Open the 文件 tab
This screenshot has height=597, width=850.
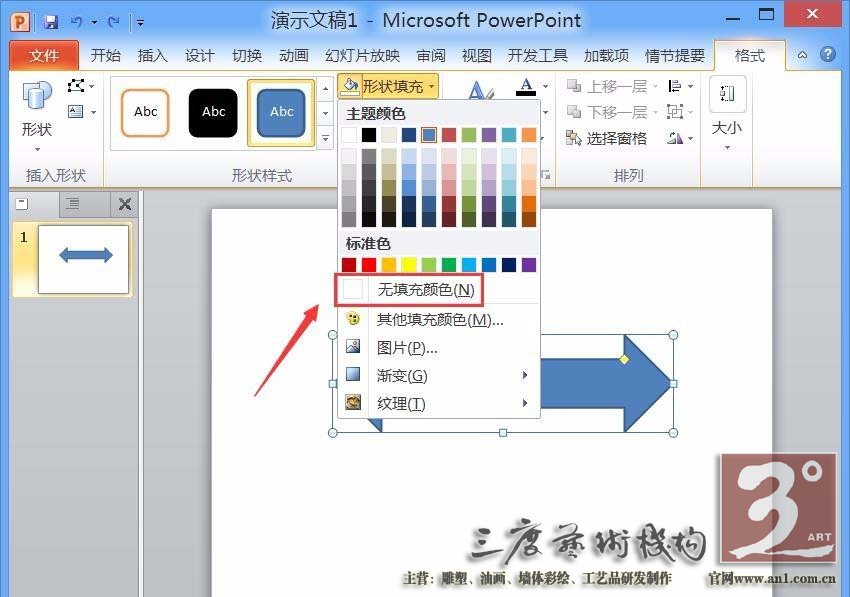click(x=43, y=55)
